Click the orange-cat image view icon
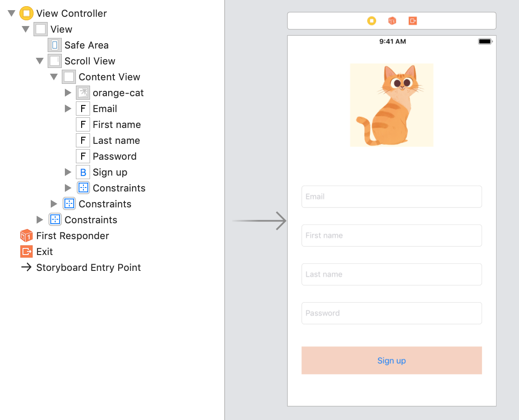The image size is (519, 420). pos(83,93)
